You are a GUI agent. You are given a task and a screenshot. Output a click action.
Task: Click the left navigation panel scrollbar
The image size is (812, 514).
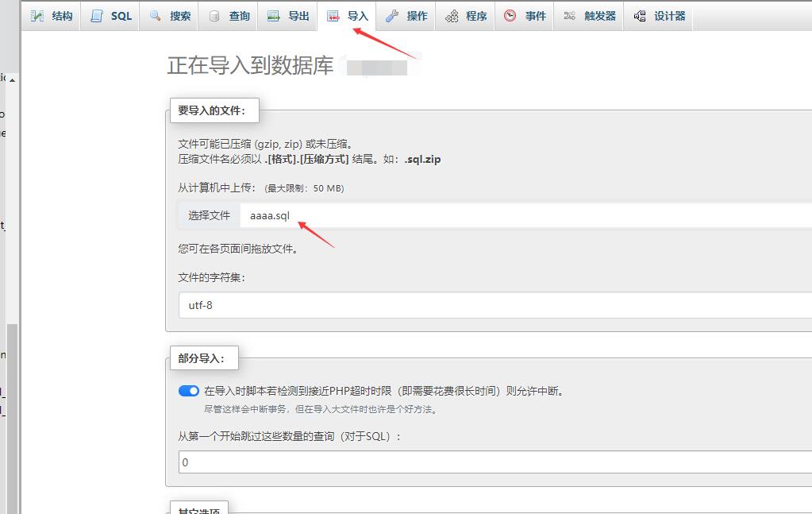11,417
